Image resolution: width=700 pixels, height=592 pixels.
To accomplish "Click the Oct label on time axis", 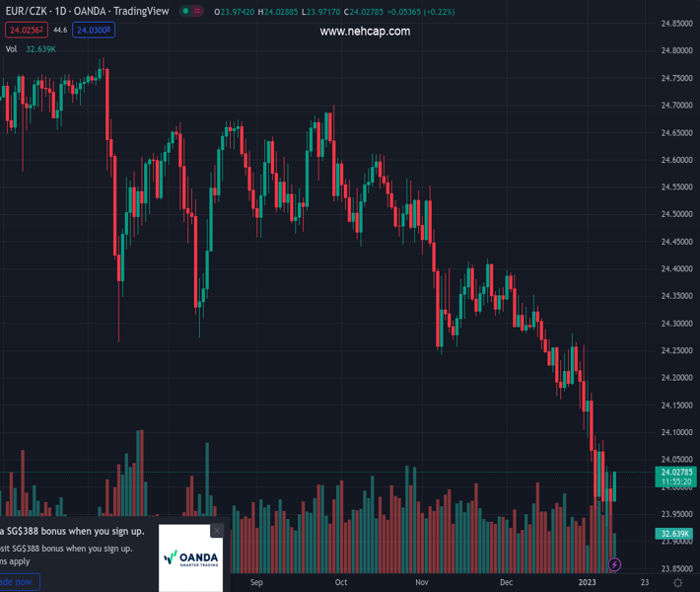I will [x=341, y=582].
